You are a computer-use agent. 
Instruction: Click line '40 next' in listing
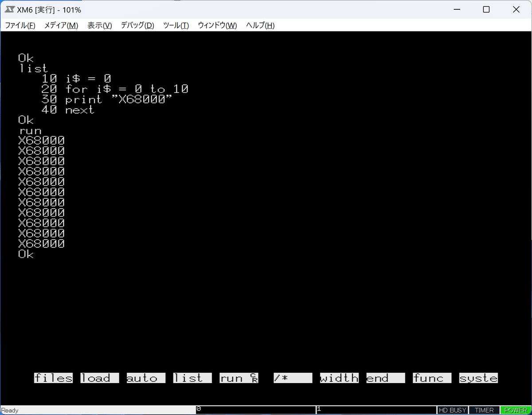[68, 110]
